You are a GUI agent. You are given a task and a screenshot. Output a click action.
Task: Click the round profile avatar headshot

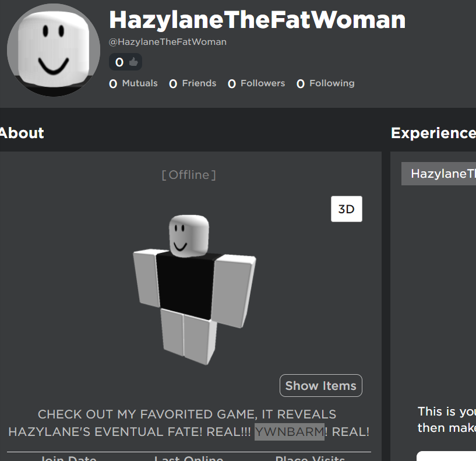click(54, 50)
